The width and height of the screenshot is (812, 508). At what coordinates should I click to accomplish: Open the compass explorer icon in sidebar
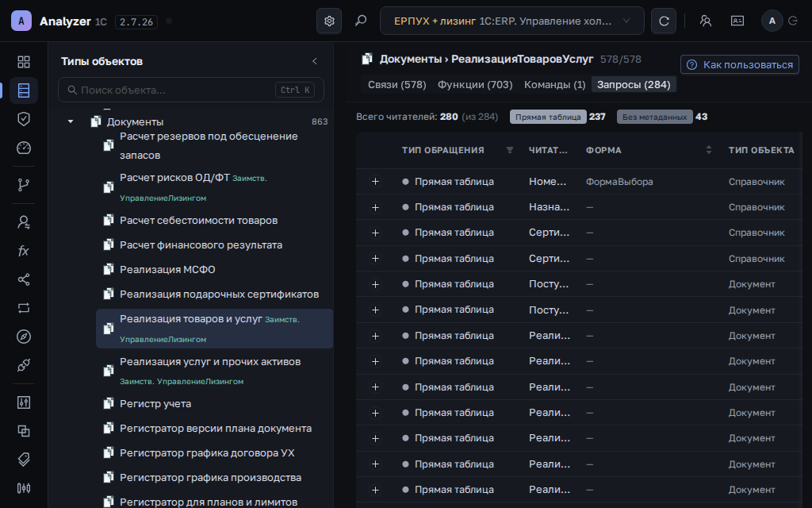tap(24, 337)
